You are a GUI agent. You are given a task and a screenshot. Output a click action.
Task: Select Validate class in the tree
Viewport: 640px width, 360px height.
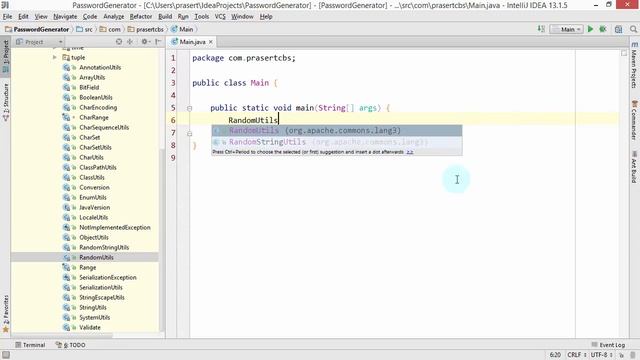pos(90,327)
